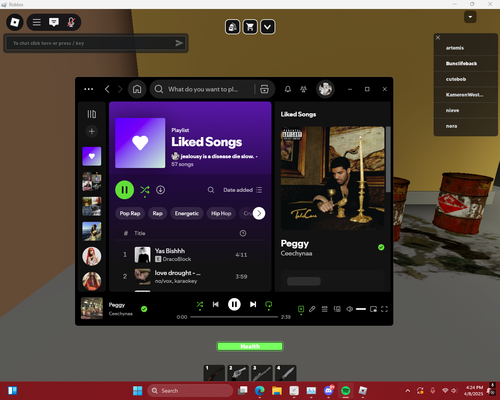Select player artemis in the player list
The image size is (500, 400).
click(455, 48)
